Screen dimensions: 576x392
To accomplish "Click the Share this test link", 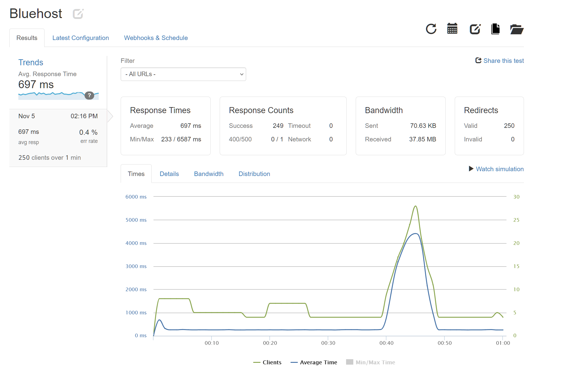I will [x=503, y=60].
